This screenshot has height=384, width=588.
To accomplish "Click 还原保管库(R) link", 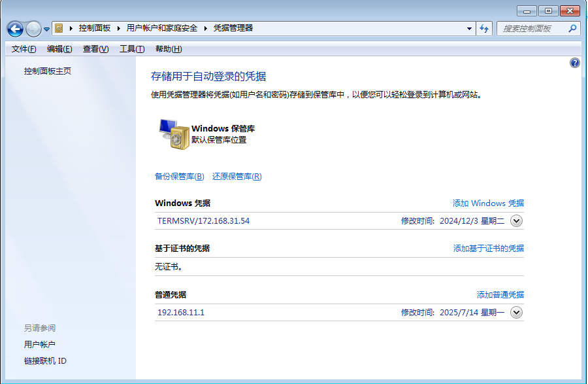I will 237,177.
